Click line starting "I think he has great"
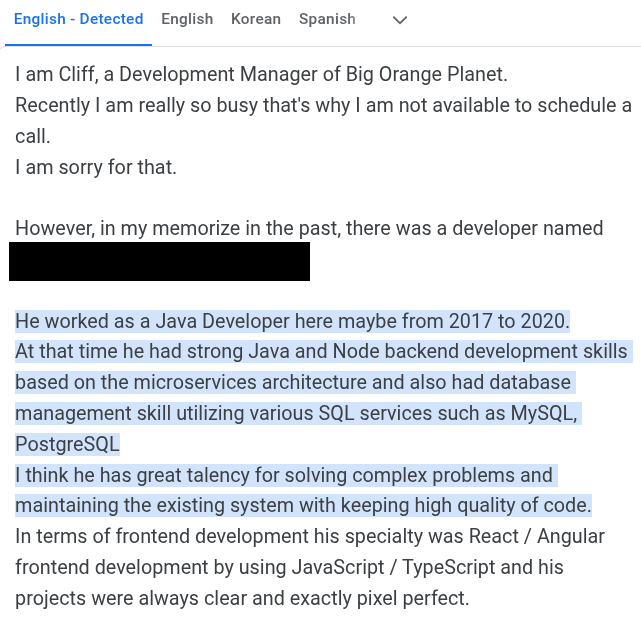641x622 pixels. click(x=284, y=475)
